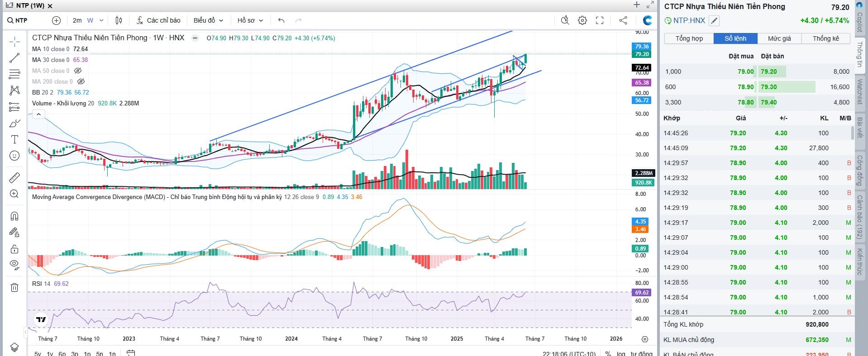Image resolution: width=868 pixels, height=356 pixels.
Task: Select the trend line drawing tool
Action: coord(14,58)
